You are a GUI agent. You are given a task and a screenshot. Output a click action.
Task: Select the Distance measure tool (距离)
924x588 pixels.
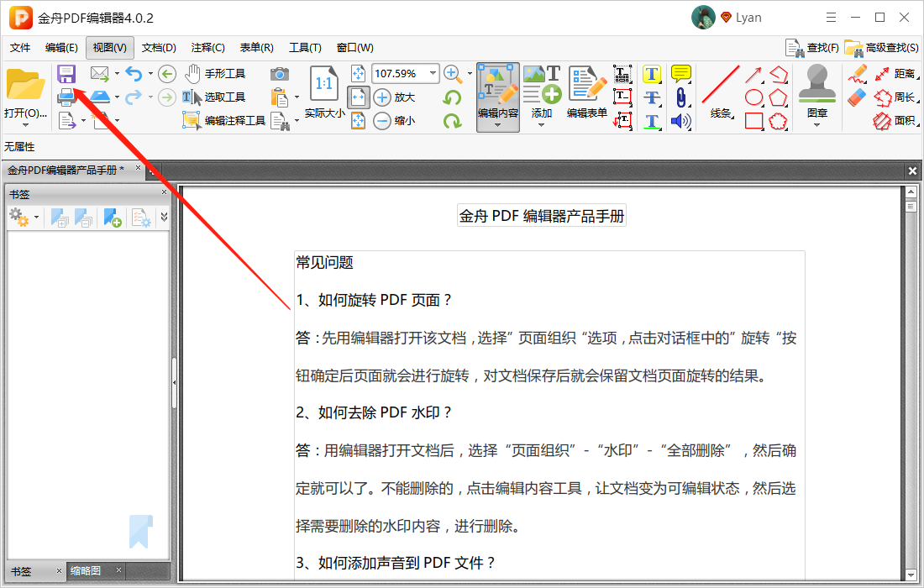point(895,74)
